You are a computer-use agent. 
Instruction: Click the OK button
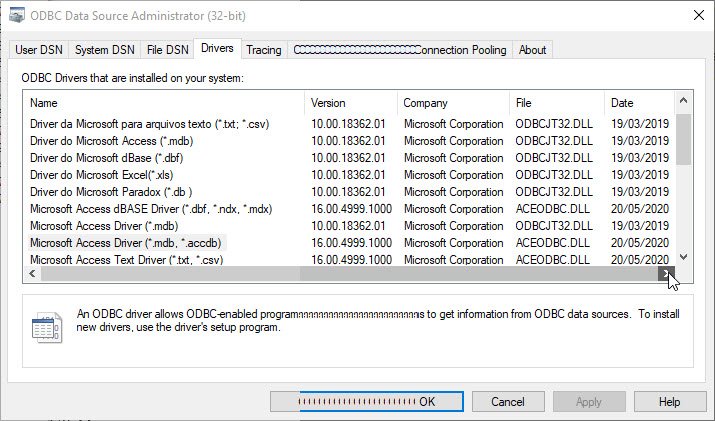point(367,401)
